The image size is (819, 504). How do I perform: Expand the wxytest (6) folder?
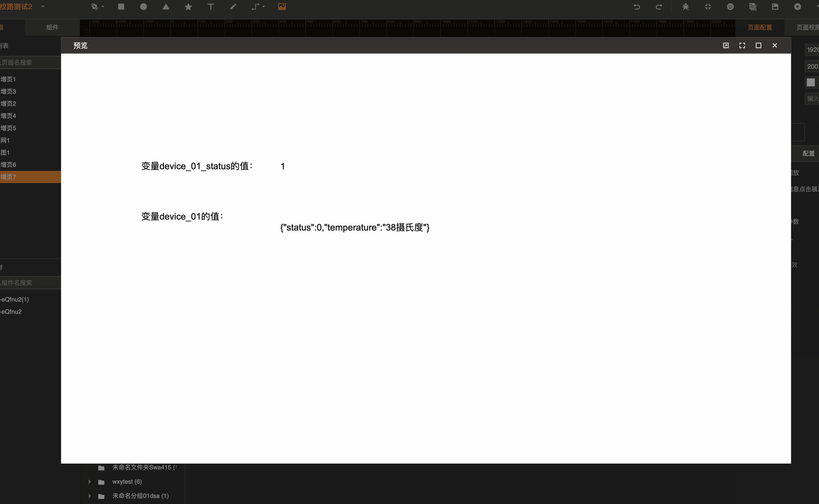(89, 482)
